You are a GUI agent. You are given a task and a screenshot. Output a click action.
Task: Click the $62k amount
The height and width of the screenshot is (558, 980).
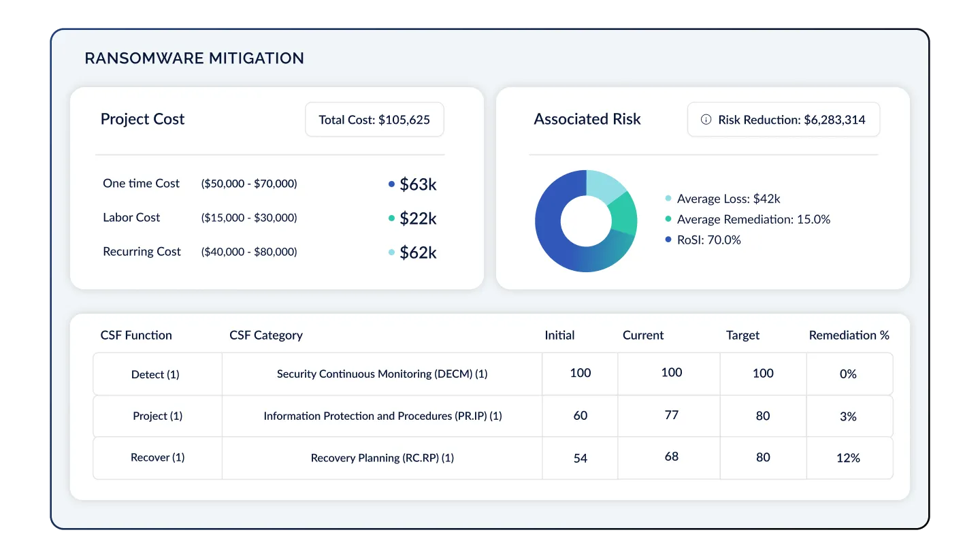click(x=418, y=252)
